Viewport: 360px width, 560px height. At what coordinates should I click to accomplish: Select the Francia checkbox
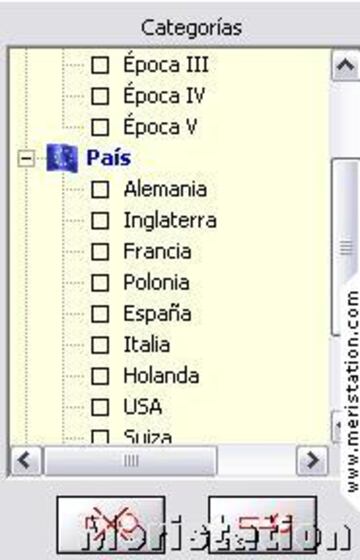point(100,251)
